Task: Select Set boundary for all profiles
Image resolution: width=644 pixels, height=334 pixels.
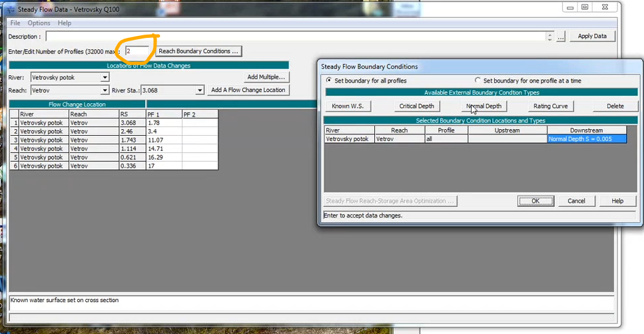Action: [x=329, y=81]
